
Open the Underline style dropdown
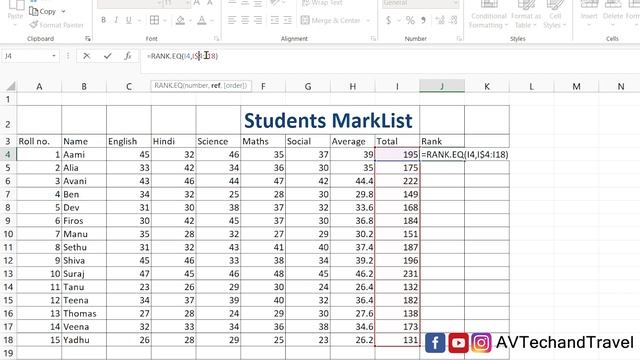click(x=139, y=20)
